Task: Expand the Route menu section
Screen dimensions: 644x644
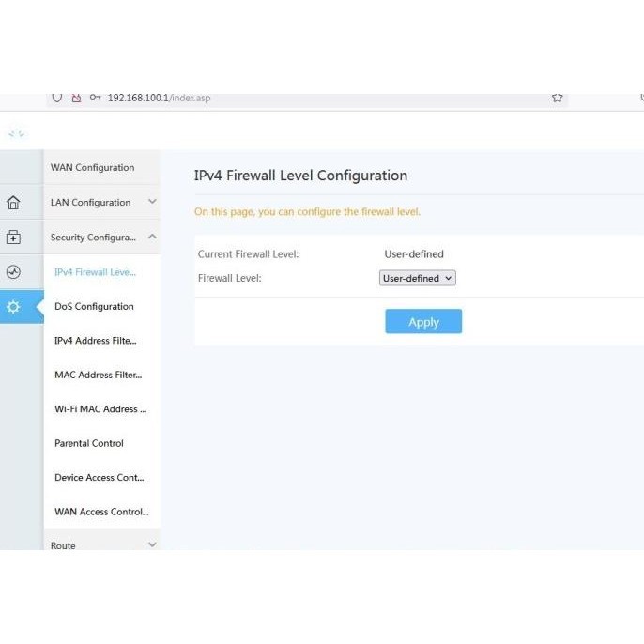Action: pyautogui.click(x=101, y=544)
